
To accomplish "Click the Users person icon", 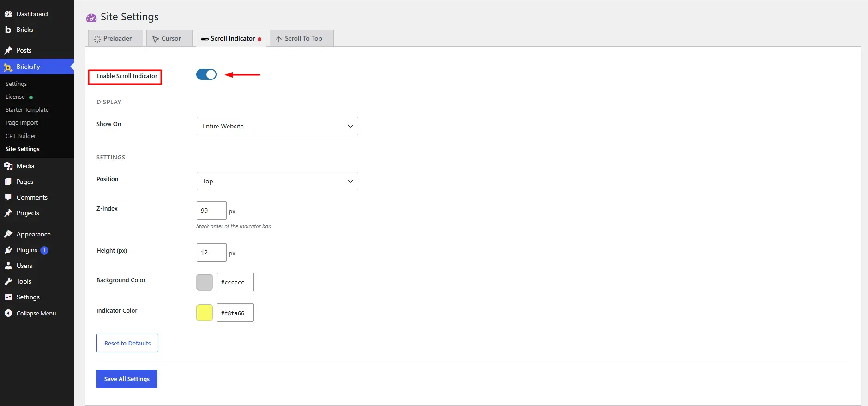I will point(8,266).
